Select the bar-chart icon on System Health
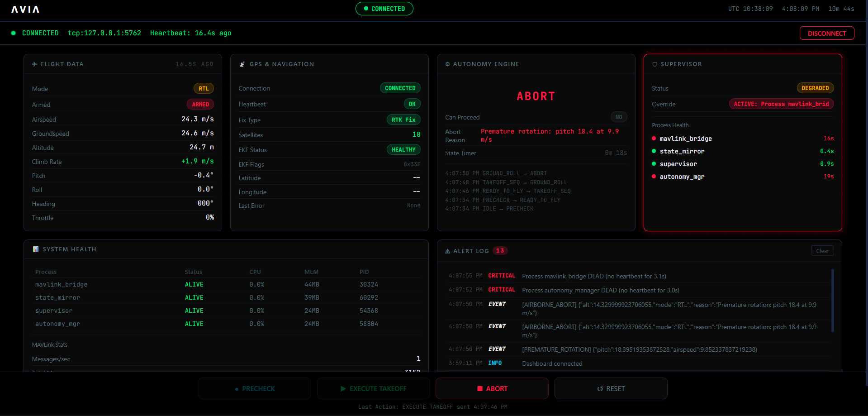868x416 pixels. click(36, 249)
